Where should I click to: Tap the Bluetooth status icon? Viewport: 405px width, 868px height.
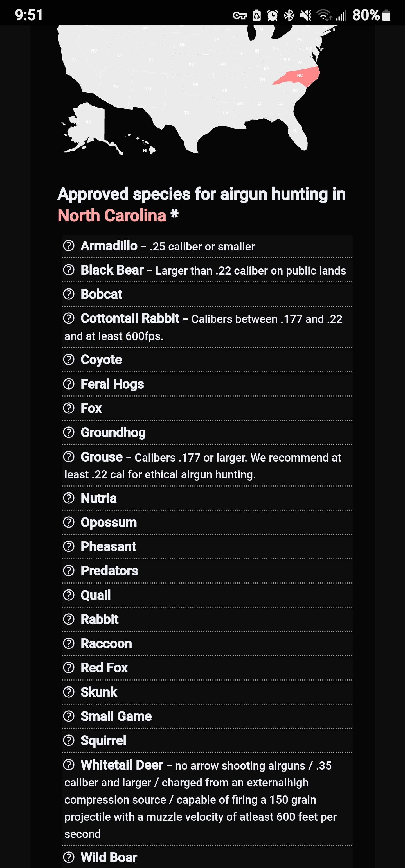(289, 15)
